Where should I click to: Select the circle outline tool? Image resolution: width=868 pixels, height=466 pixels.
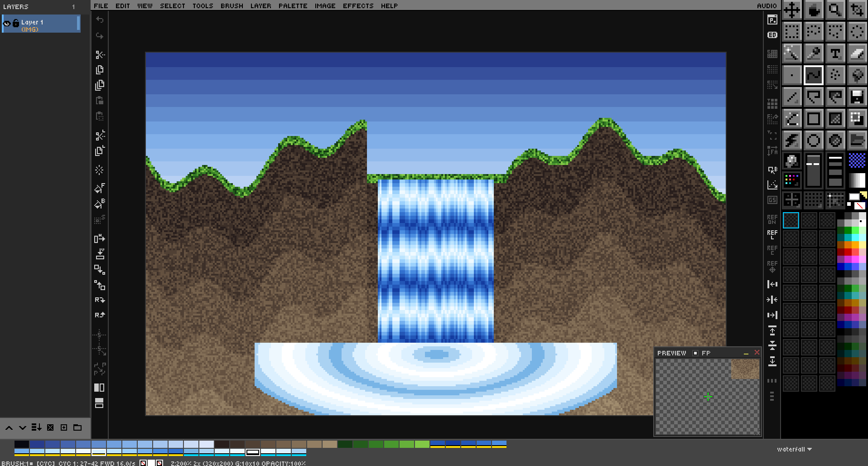pyautogui.click(x=813, y=140)
